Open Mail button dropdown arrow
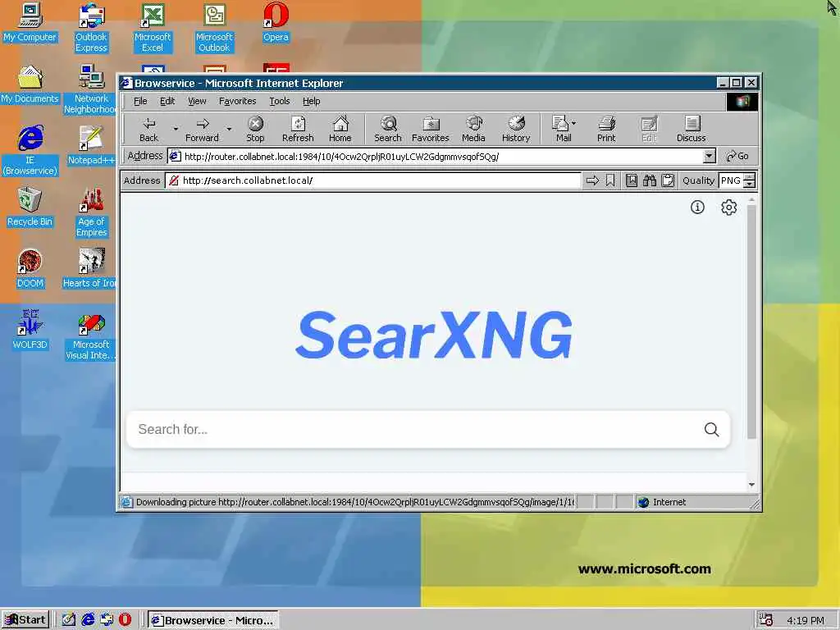Viewport: 840px width, 630px height. click(x=573, y=123)
